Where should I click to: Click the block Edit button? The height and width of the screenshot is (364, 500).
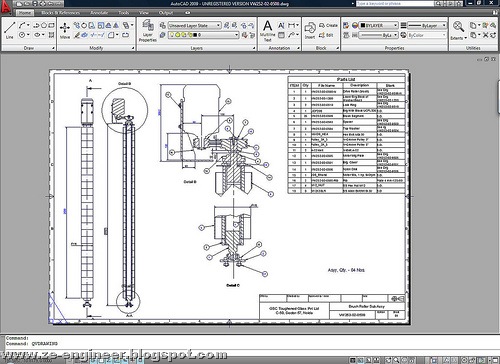[326, 35]
